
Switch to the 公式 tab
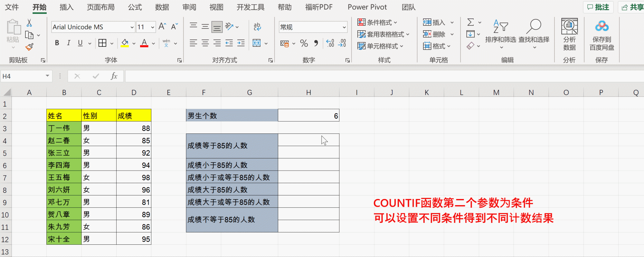135,7
